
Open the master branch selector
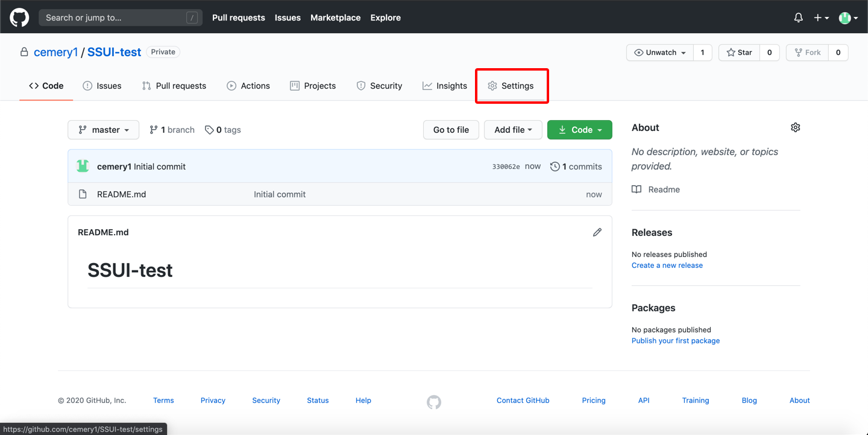103,130
